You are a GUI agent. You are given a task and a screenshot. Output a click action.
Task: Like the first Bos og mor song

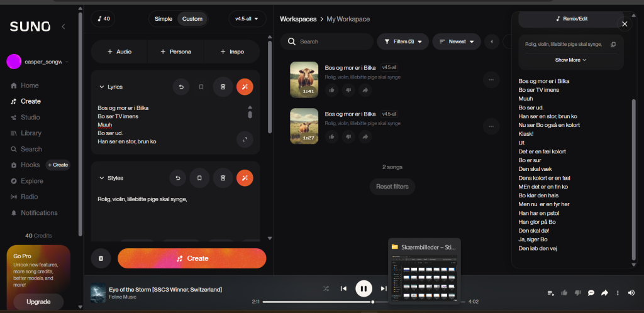(331, 91)
